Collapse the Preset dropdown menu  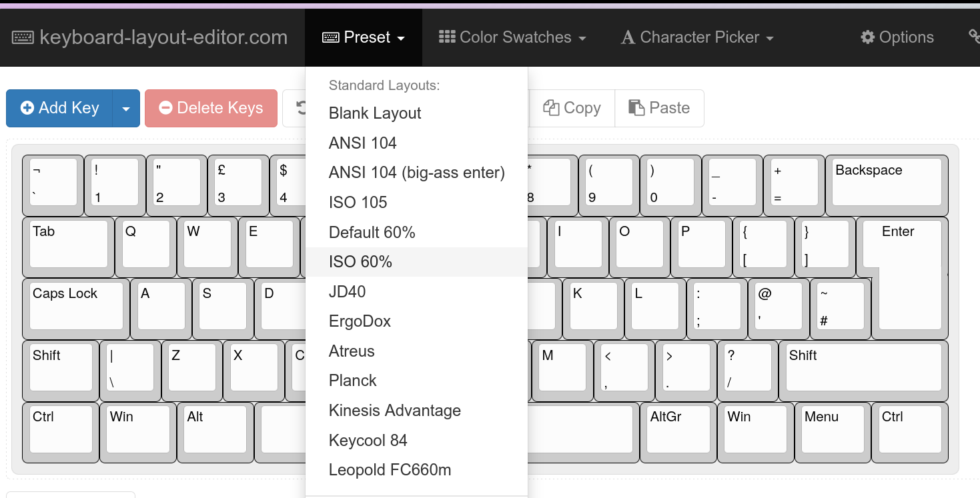[x=364, y=37]
